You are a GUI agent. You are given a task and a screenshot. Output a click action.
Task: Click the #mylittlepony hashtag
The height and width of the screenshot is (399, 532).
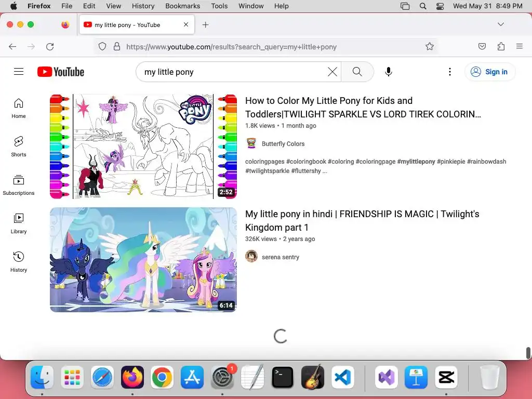tap(416, 162)
